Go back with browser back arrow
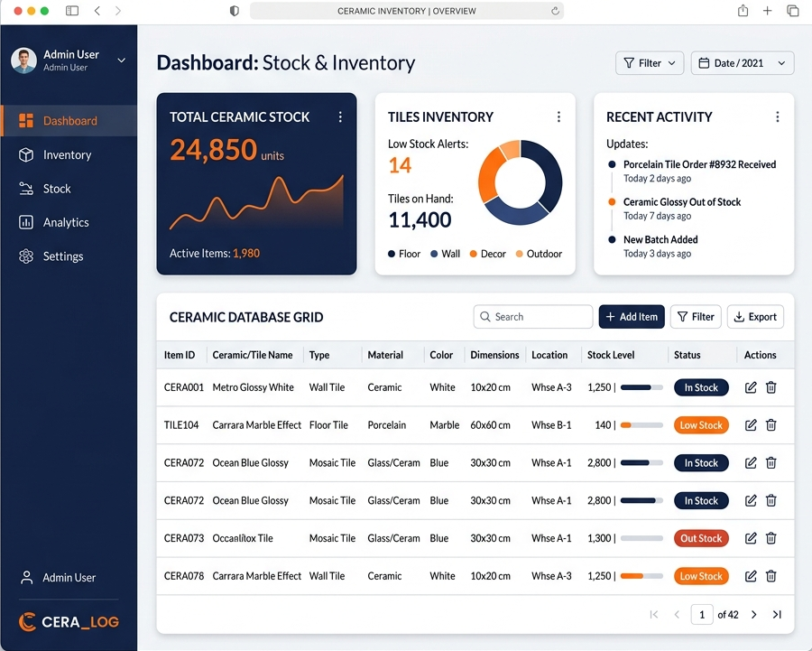The width and height of the screenshot is (812, 651). click(97, 10)
